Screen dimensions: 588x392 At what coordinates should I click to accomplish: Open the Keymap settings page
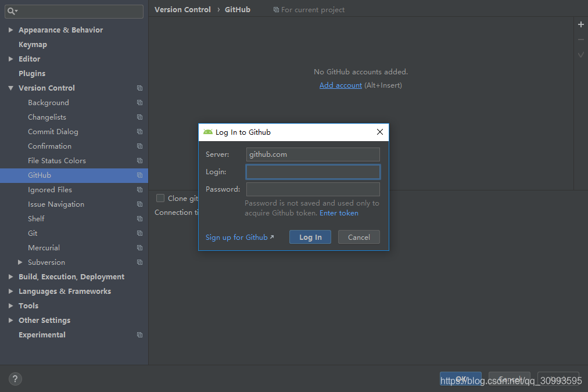click(33, 45)
